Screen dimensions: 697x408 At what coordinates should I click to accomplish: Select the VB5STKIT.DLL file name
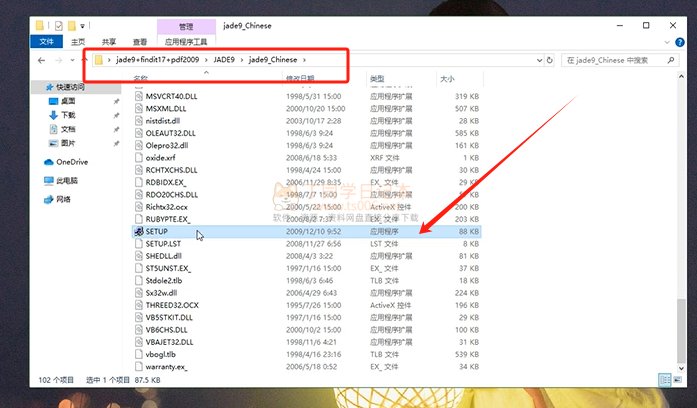click(169, 318)
